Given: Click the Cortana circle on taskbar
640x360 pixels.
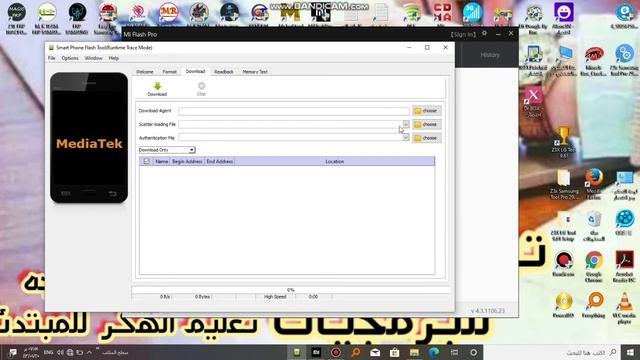Looking at the screenshot, I should (473, 352).
